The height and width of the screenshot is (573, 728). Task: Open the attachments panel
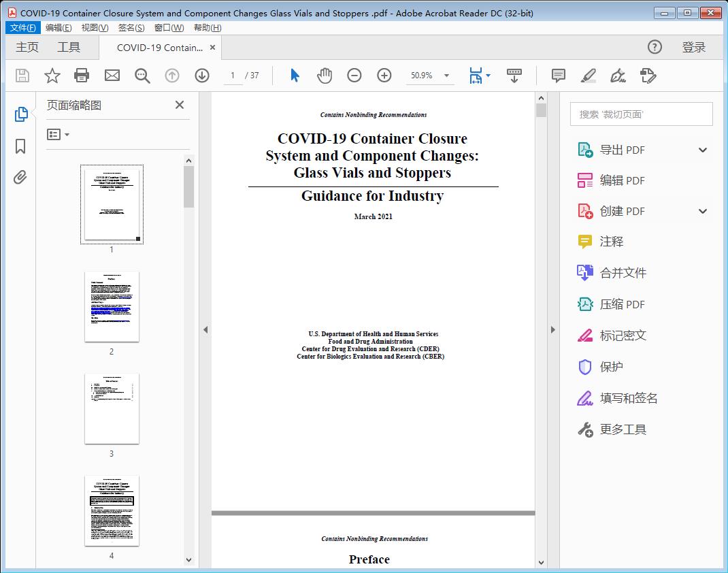pos(20,177)
